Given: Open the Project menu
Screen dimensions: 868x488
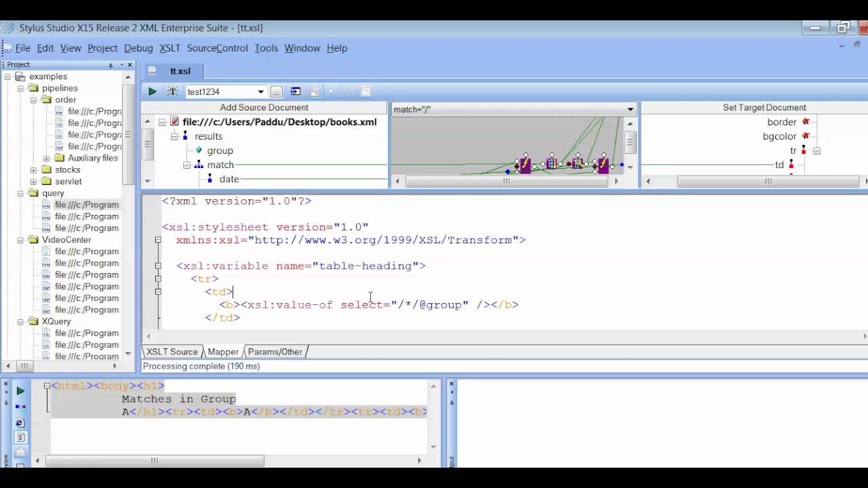Looking at the screenshot, I should coord(102,48).
